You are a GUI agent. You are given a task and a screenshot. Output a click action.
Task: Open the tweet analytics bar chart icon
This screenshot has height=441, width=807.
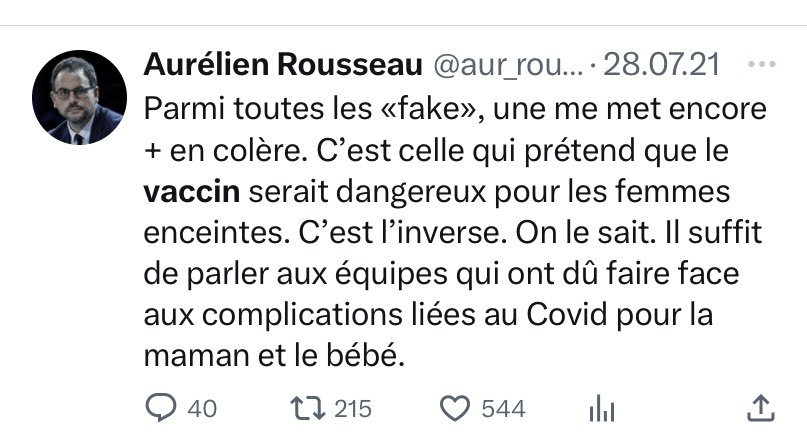pyautogui.click(x=601, y=407)
